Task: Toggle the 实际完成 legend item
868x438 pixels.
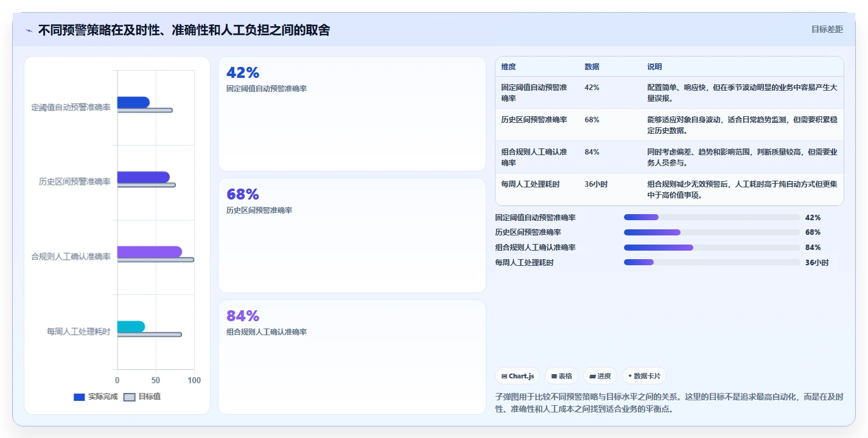Action: coord(96,397)
